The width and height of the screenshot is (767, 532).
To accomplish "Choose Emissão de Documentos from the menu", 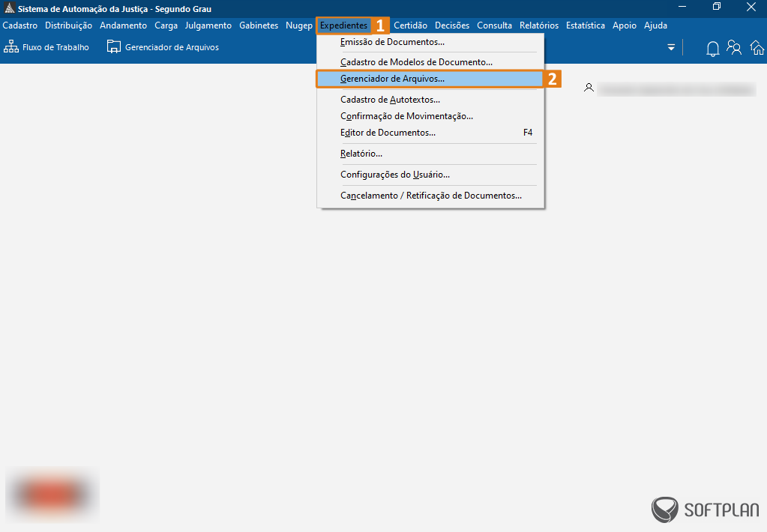I will [x=392, y=42].
